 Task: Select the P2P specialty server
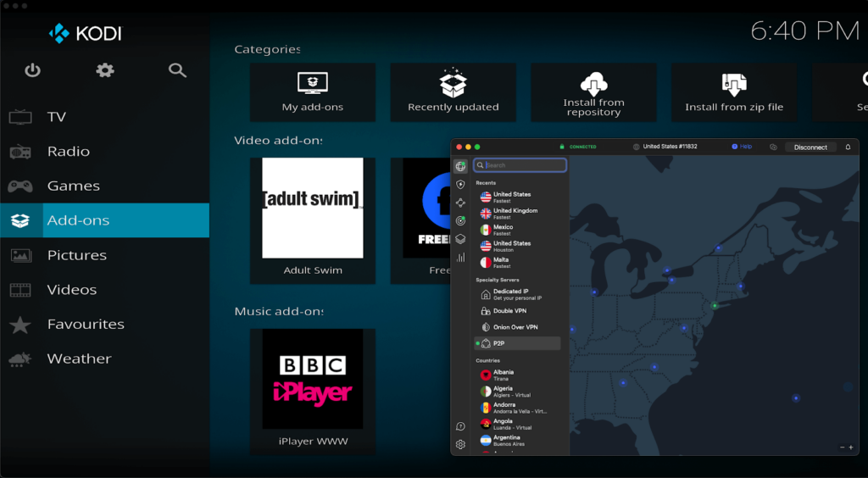click(x=518, y=343)
